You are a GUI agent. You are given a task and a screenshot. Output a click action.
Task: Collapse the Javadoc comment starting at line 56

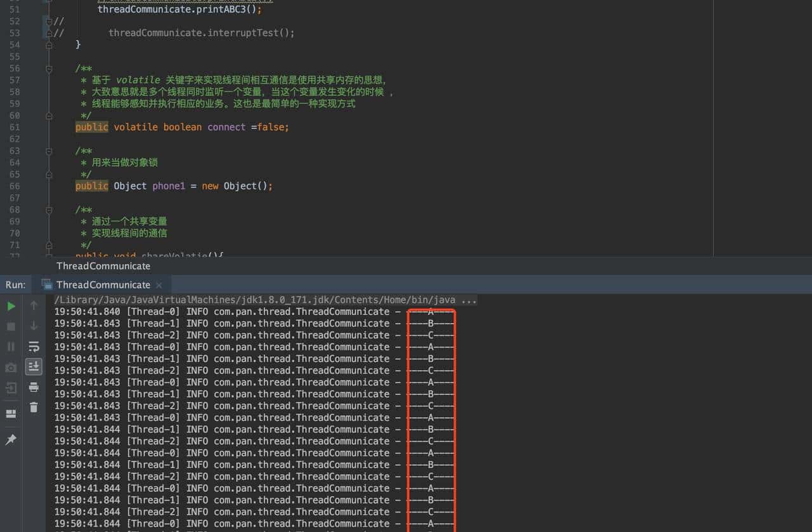pos(49,69)
